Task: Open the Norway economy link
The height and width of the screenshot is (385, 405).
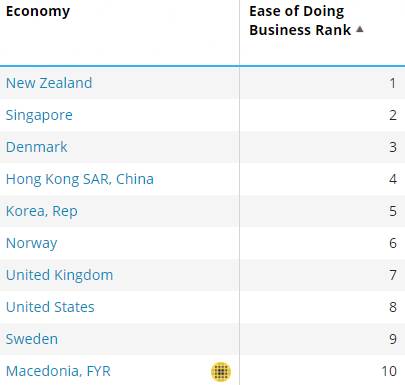Action: [x=32, y=243]
